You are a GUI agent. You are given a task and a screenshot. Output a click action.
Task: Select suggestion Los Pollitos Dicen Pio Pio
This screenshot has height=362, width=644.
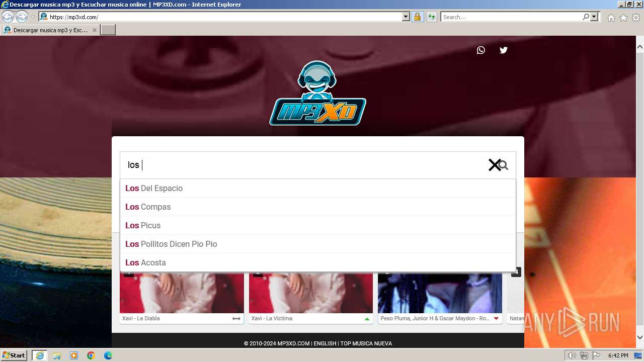[x=318, y=244]
